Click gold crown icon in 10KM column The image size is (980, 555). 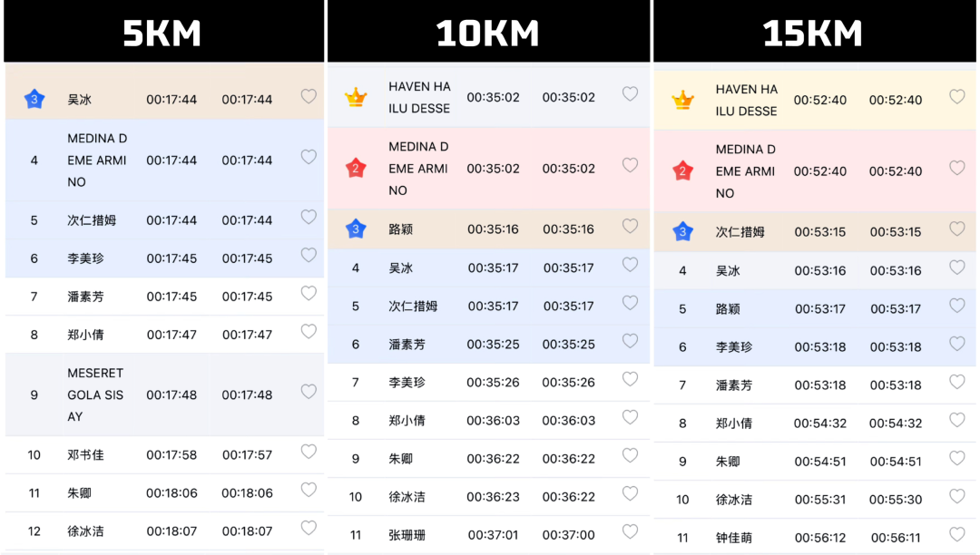click(x=356, y=97)
